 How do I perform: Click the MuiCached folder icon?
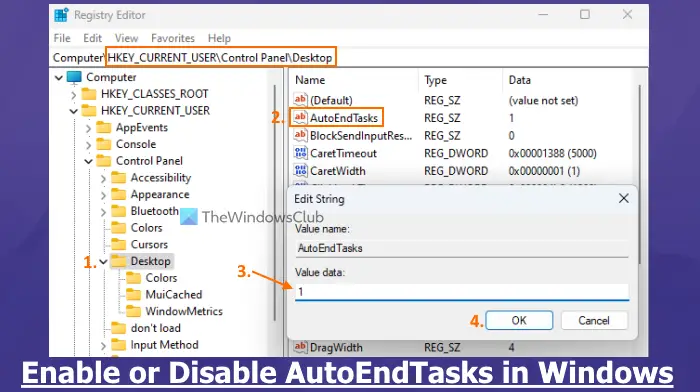point(133,294)
